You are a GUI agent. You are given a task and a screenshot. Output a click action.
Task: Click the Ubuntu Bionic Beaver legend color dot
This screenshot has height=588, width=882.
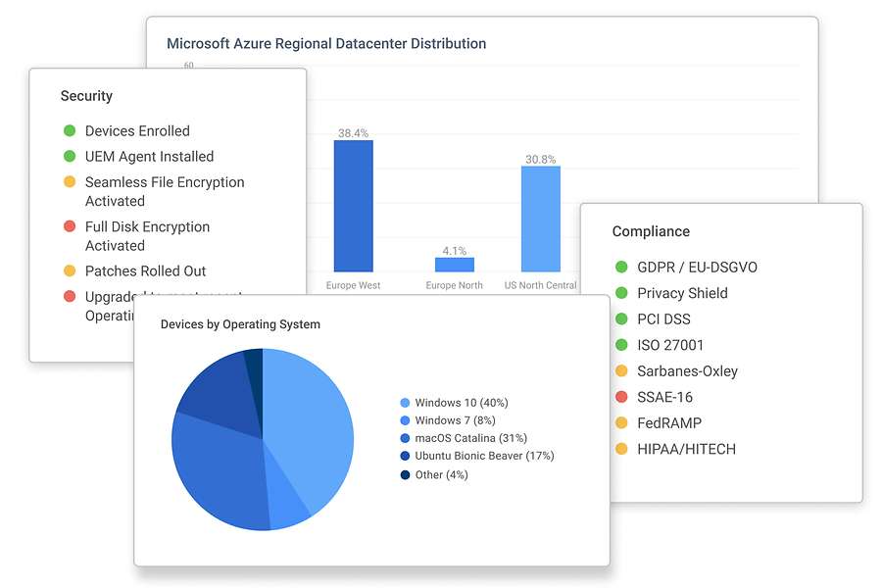405,456
